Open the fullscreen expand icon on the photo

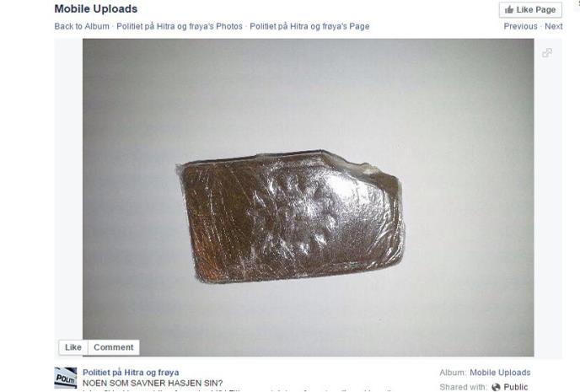click(547, 53)
